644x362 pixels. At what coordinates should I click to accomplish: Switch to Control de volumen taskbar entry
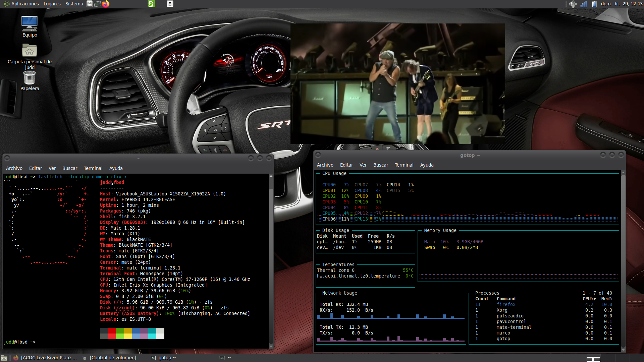click(x=109, y=358)
